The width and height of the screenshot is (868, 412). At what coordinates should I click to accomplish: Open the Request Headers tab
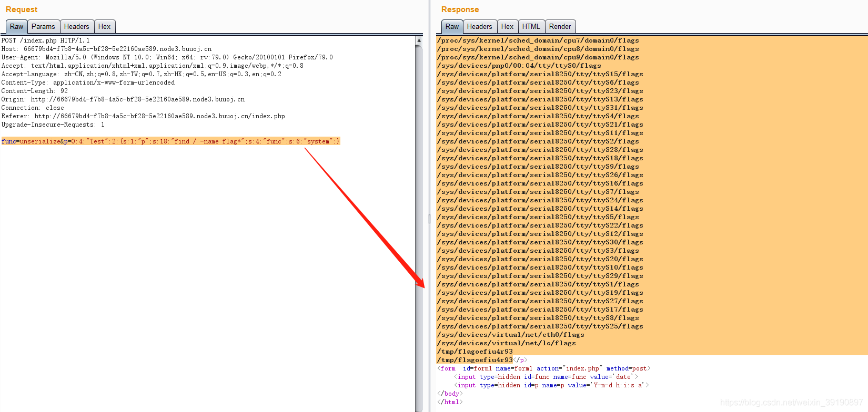(77, 27)
